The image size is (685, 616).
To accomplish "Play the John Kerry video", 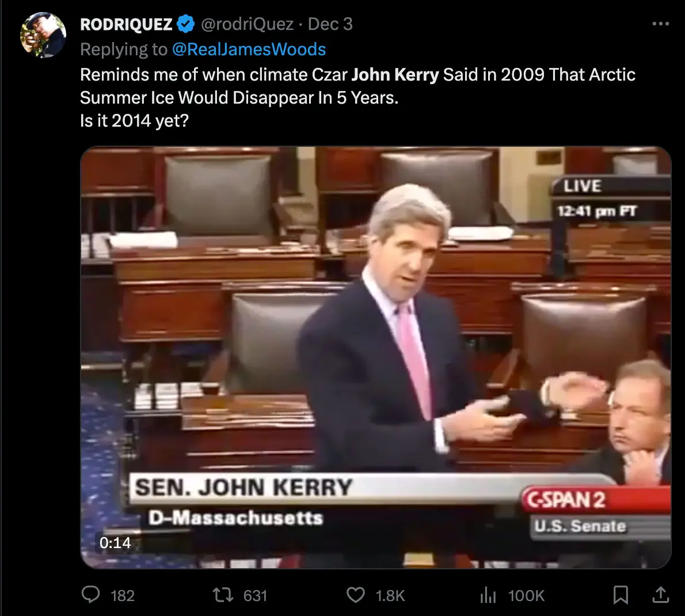I will [376, 358].
